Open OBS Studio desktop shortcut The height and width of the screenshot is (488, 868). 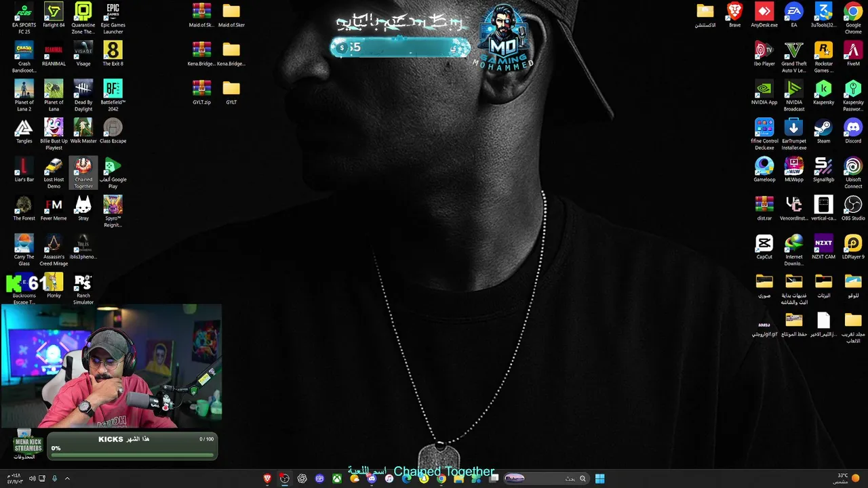click(x=853, y=208)
